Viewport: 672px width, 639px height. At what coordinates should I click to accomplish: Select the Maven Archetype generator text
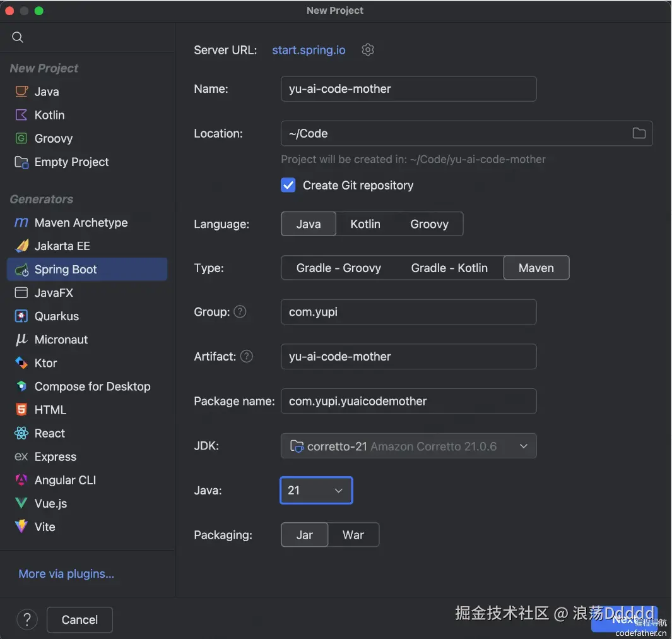[x=81, y=223]
